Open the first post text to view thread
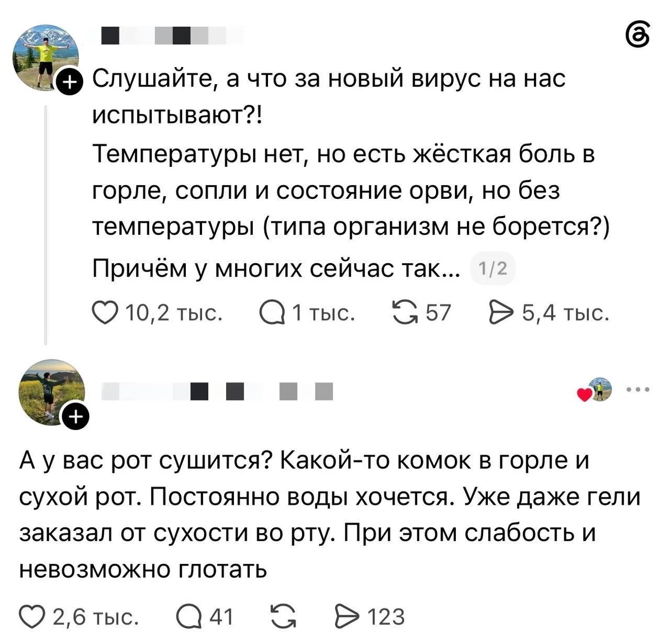 coord(351,173)
